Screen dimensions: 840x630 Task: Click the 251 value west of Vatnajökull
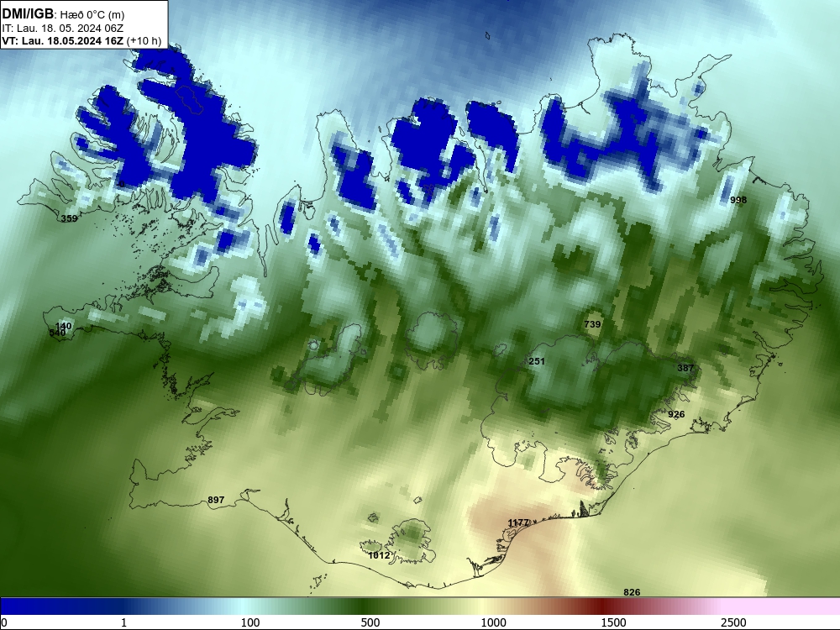click(537, 361)
